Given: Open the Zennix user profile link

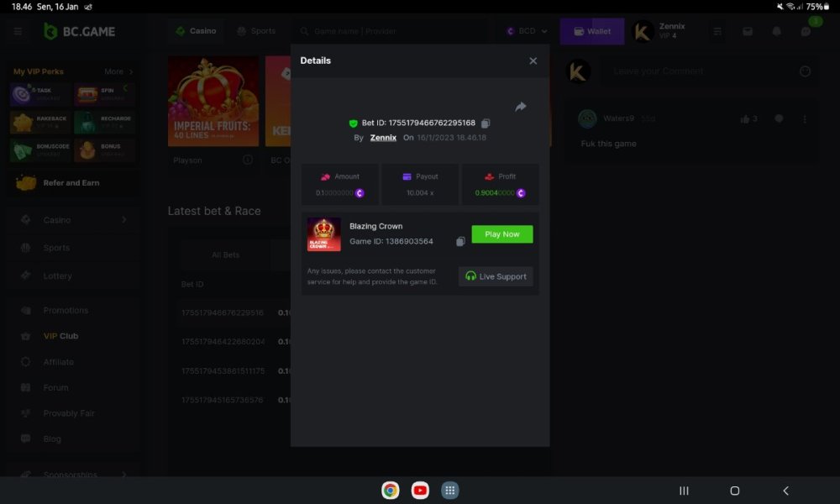Looking at the screenshot, I should [383, 138].
